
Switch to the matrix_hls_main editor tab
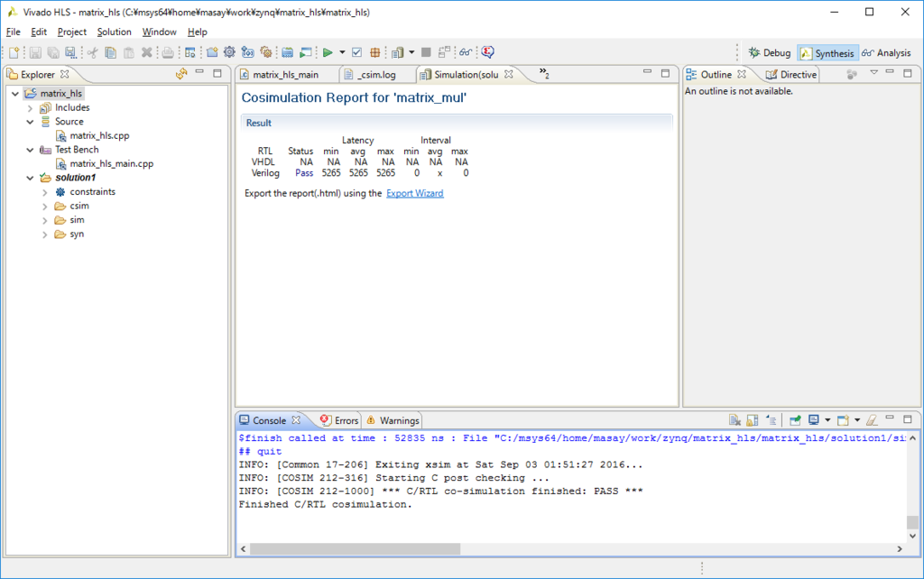(286, 75)
